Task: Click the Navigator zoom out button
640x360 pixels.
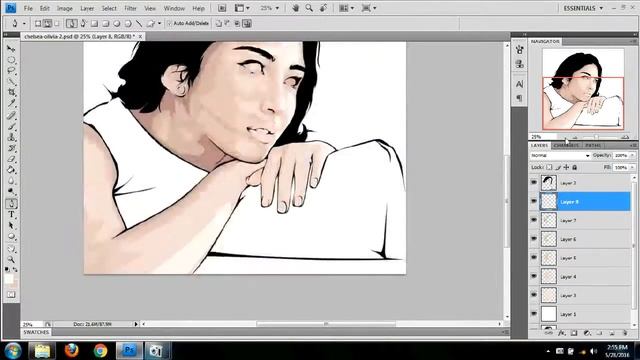Action: click(574, 137)
